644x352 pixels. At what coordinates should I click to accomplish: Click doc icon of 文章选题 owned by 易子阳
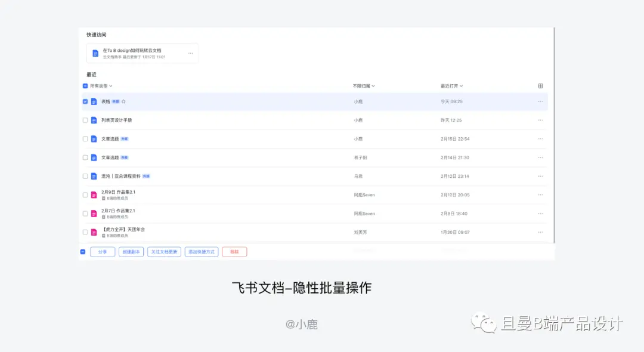pos(94,158)
